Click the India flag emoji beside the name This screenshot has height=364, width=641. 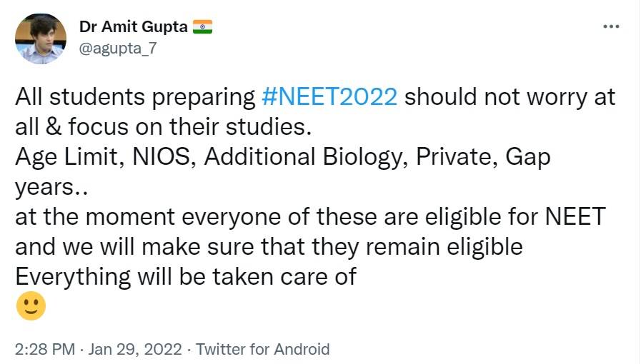[x=203, y=27]
